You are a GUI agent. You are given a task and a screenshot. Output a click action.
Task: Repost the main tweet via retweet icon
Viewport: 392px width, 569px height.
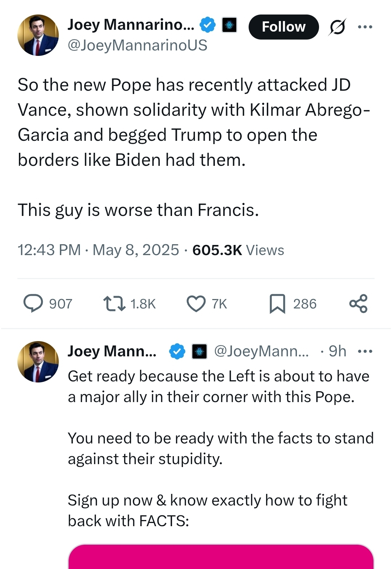click(114, 304)
